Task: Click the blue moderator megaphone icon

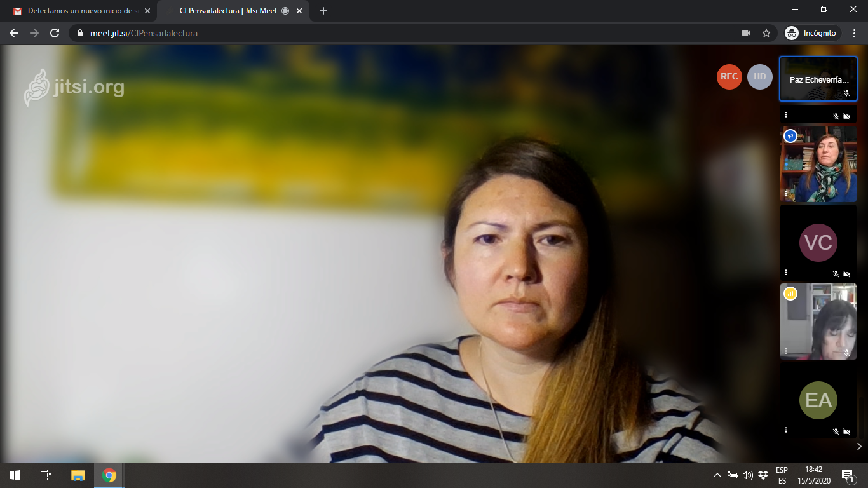Action: pyautogui.click(x=790, y=136)
